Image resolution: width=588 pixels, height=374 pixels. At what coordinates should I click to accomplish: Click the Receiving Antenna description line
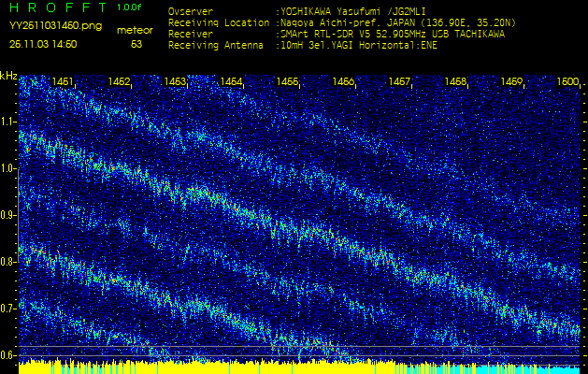(x=302, y=44)
